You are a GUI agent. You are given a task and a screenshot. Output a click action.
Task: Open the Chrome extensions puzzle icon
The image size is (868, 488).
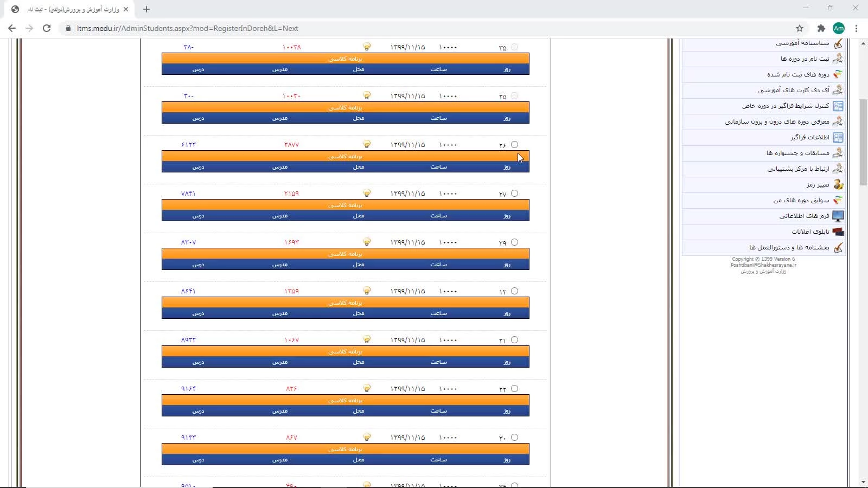[x=821, y=28]
